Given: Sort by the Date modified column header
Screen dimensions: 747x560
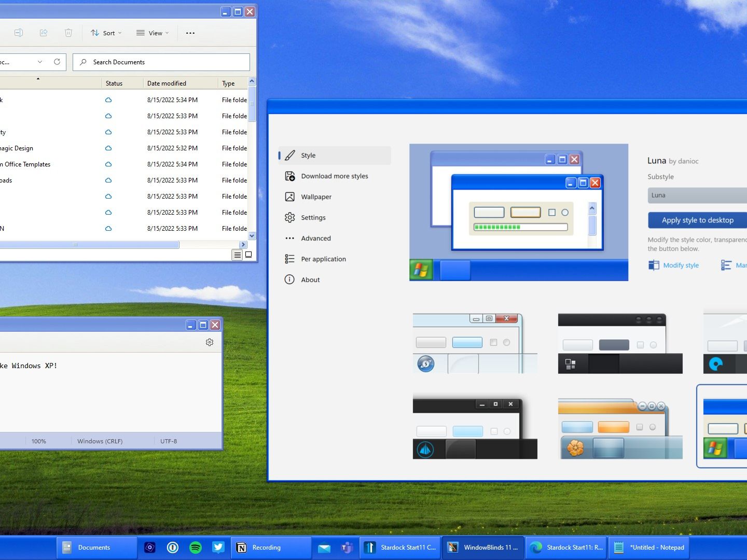Looking at the screenshot, I should click(x=181, y=83).
